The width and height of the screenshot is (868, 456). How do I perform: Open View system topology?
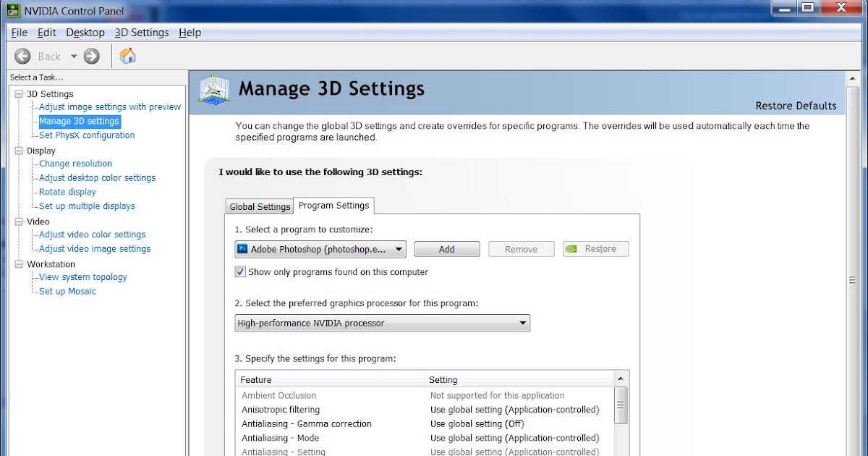[x=82, y=277]
